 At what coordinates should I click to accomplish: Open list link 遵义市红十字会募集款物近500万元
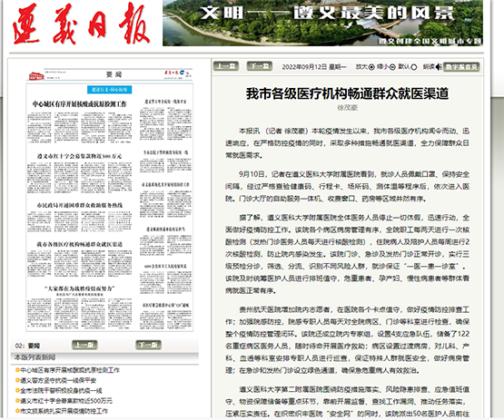[66, 401]
